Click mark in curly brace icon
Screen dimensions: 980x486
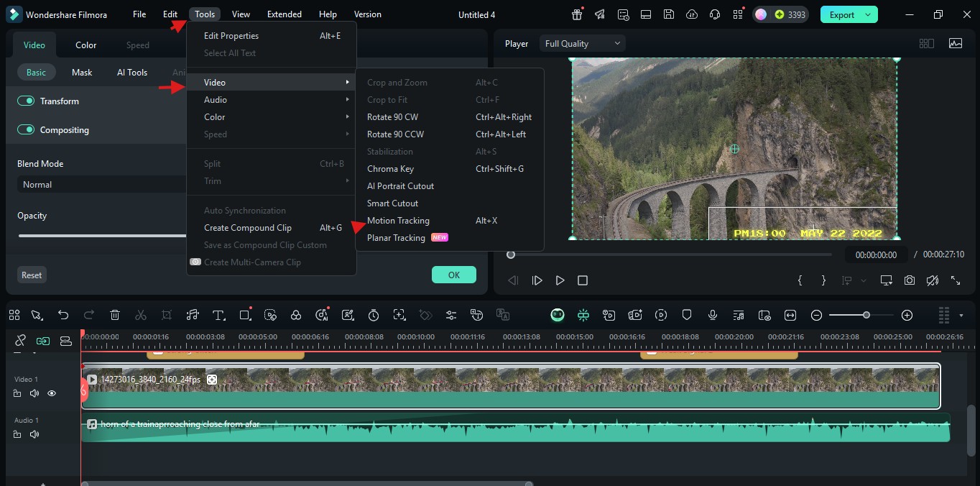800,280
